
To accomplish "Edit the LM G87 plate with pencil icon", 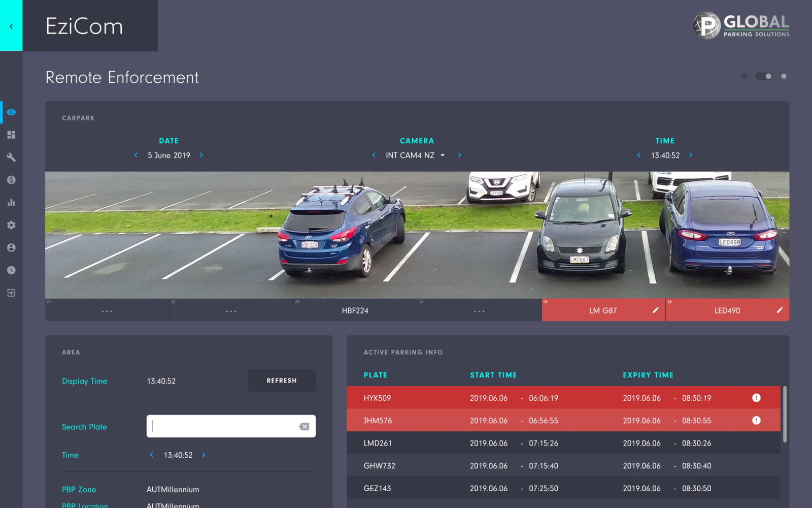I will point(655,310).
